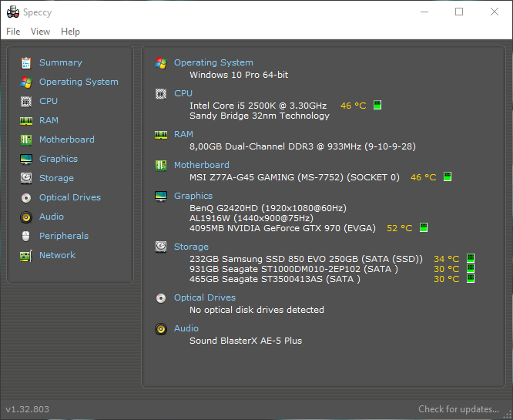Open the Help menu
The image size is (513, 420).
[70, 32]
